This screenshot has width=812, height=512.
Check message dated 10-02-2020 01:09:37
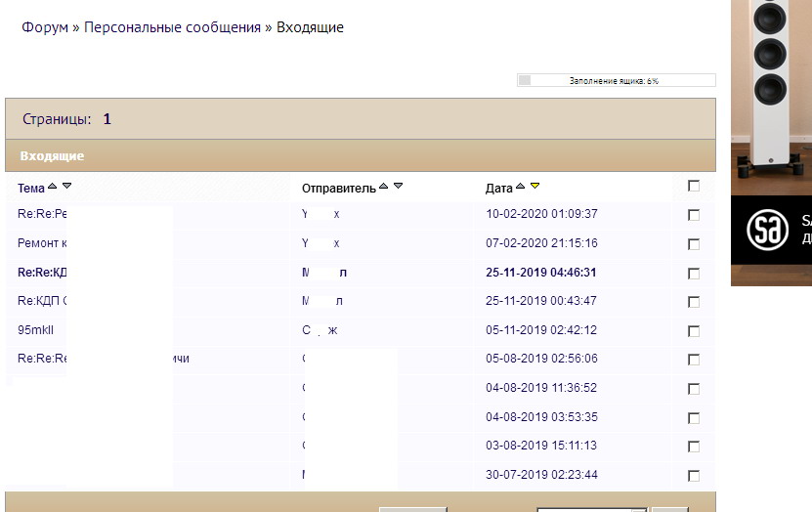click(x=694, y=215)
